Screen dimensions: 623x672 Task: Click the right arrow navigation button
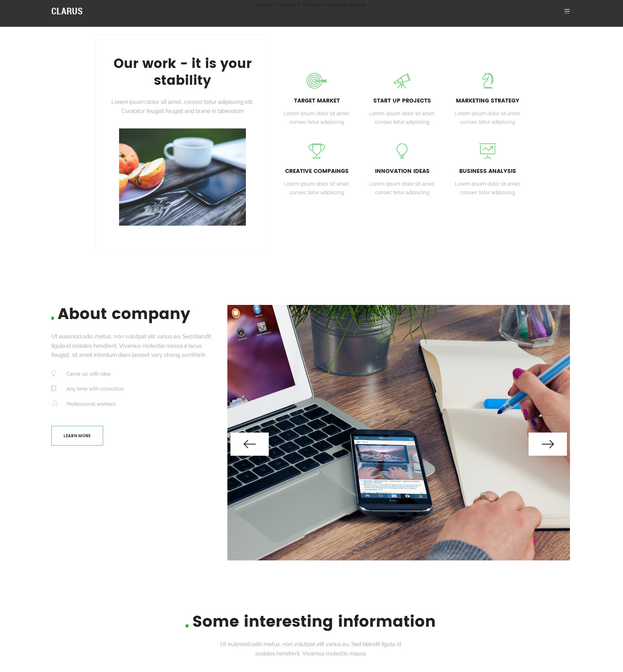tap(548, 444)
